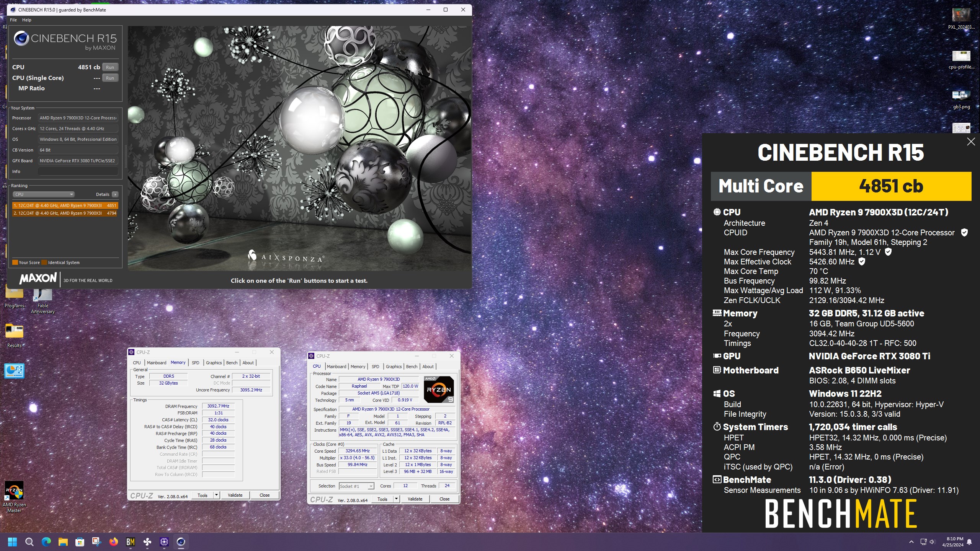This screenshot has height=551, width=980.
Task: Open Fable Anniversary desktop shortcut
Action: click(x=43, y=302)
